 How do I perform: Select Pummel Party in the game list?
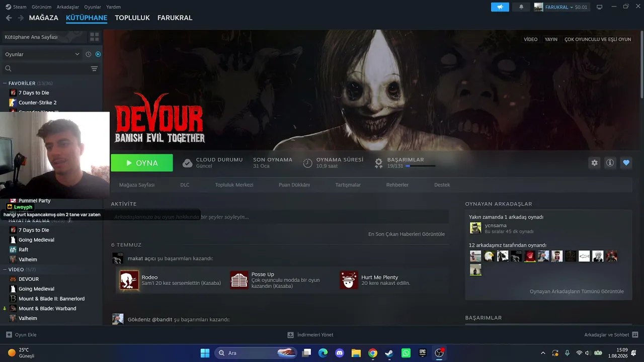(x=34, y=201)
